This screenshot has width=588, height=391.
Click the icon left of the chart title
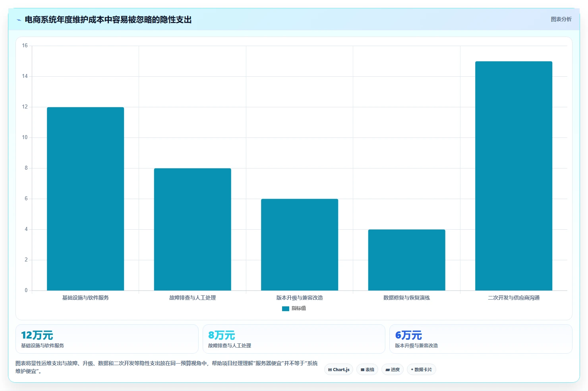[x=19, y=20]
